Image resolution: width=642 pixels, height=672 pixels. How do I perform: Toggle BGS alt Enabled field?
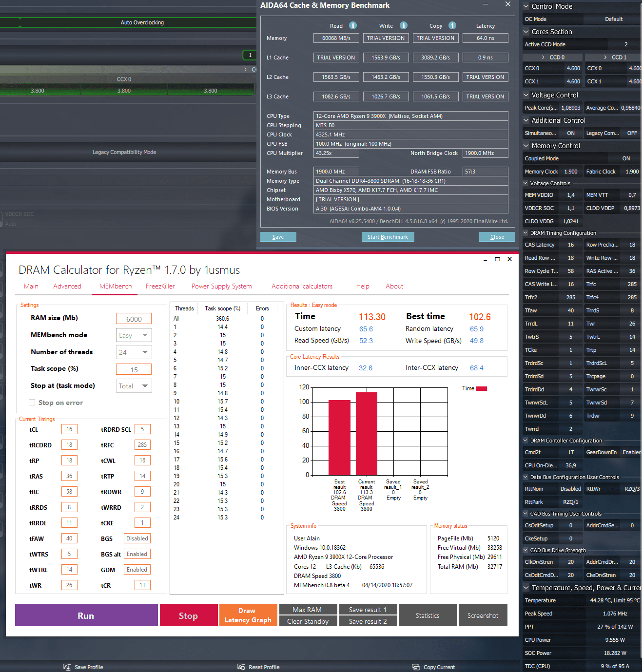137,554
